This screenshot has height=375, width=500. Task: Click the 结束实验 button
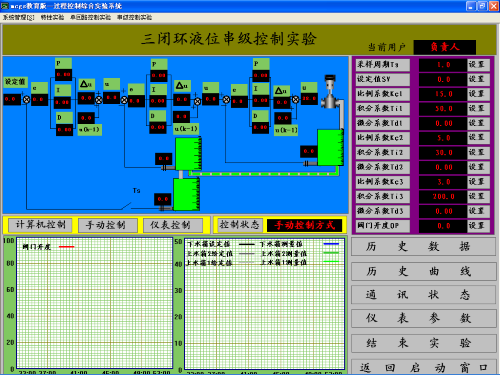click(423, 343)
